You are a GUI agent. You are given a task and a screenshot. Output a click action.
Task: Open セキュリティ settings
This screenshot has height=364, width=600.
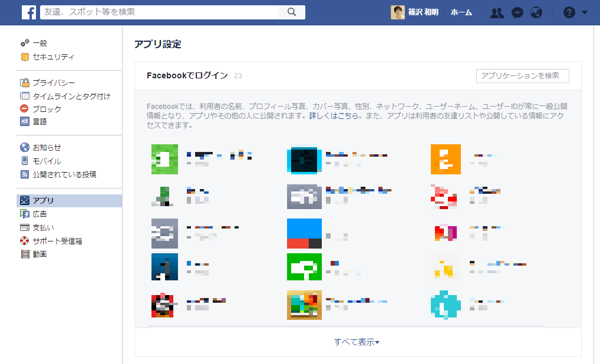[53, 57]
